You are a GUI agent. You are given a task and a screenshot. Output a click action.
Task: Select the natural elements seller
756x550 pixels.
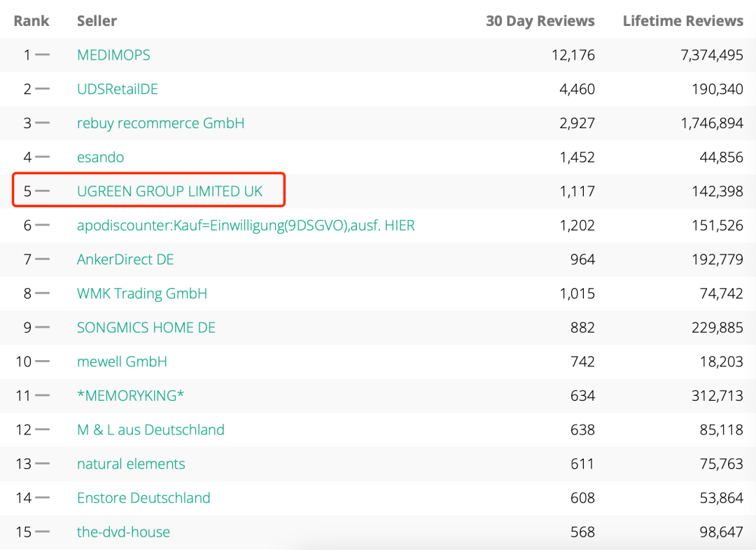[131, 464]
